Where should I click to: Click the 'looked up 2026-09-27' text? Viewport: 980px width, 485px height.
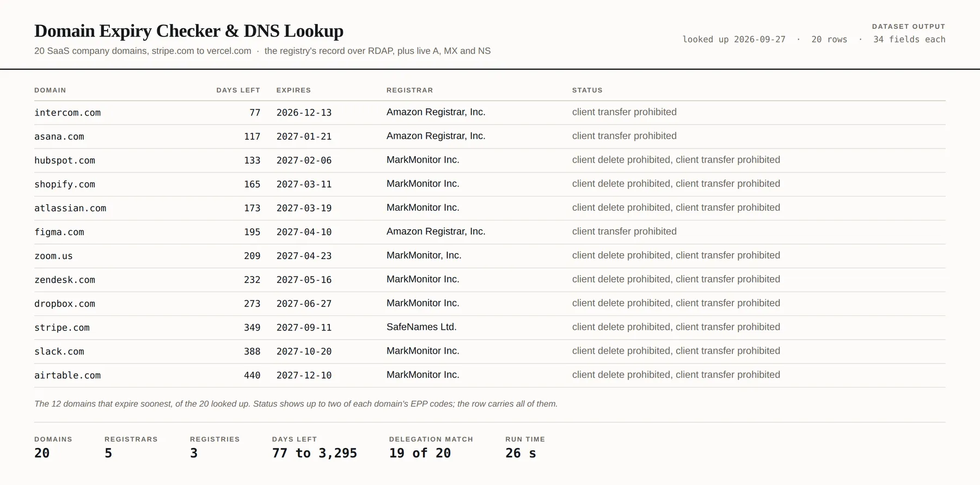[734, 40]
